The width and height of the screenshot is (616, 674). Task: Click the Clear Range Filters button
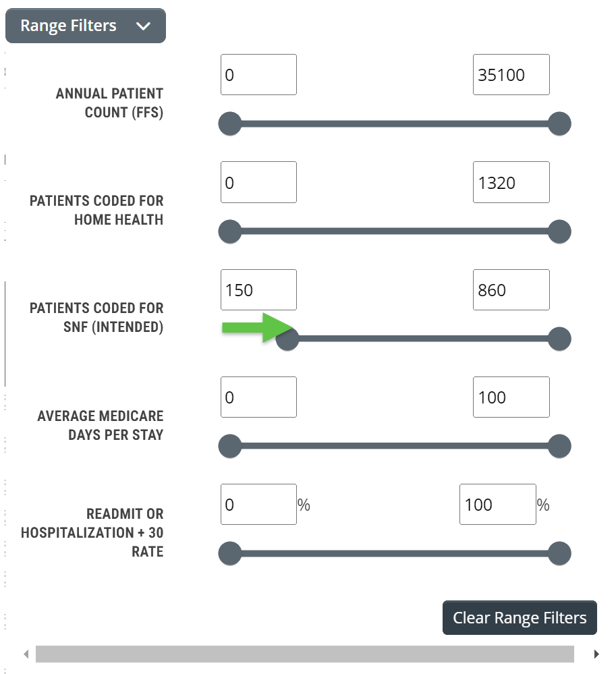520,618
